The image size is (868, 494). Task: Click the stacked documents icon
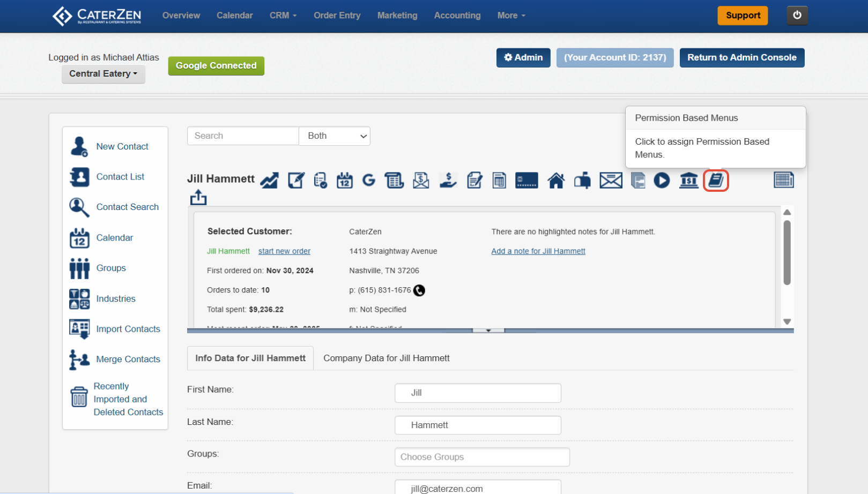tap(638, 181)
